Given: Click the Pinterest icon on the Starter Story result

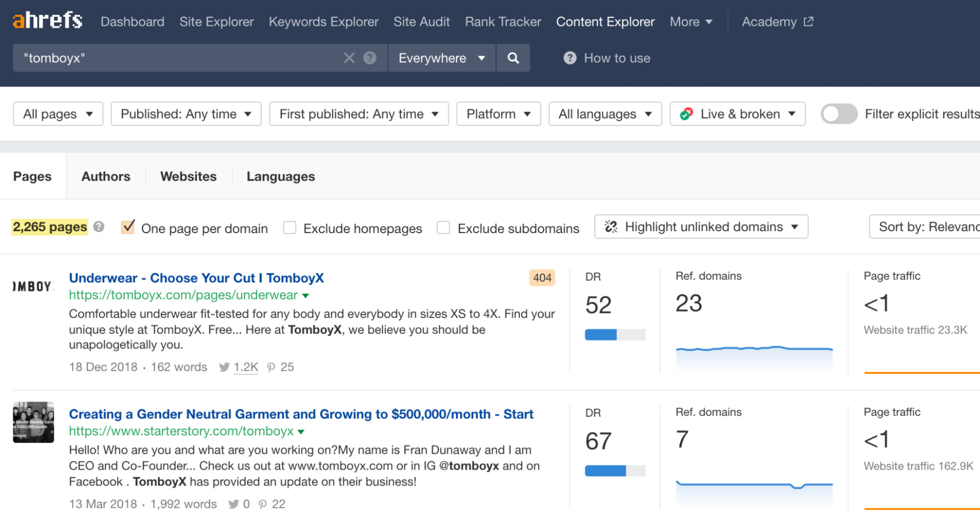Looking at the screenshot, I should click(x=263, y=504).
